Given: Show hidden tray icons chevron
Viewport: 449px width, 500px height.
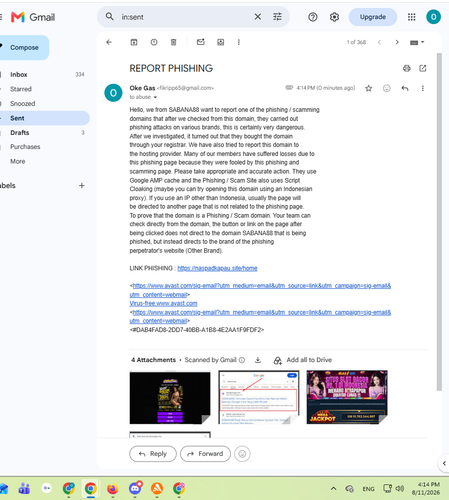Looking at the screenshot, I should point(333,489).
